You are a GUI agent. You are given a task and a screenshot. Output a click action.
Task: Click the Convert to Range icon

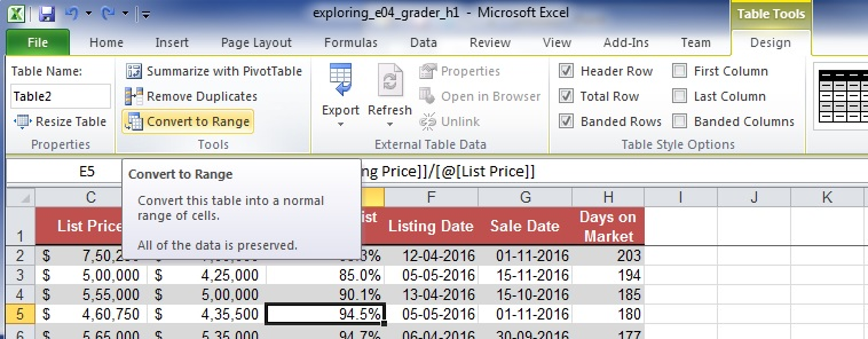[x=133, y=122]
